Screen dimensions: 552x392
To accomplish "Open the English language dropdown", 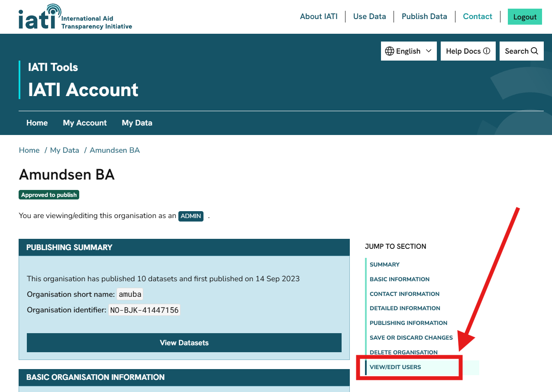I will pyautogui.click(x=409, y=51).
